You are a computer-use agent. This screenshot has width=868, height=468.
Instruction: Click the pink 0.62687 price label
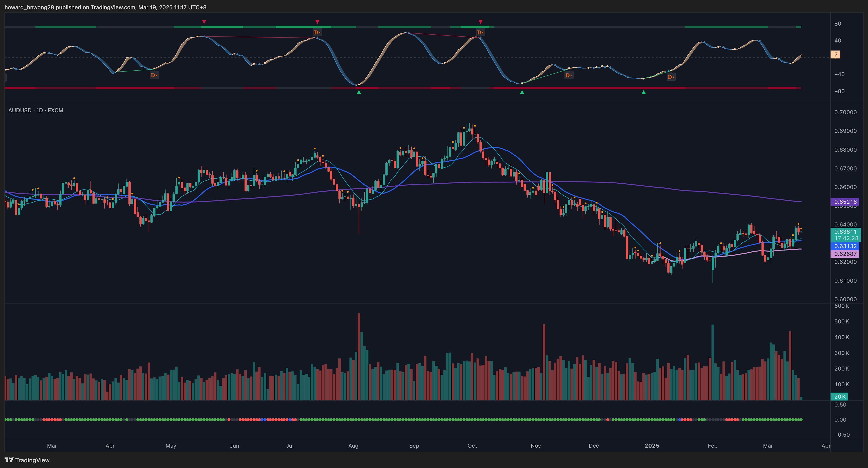[845, 254]
